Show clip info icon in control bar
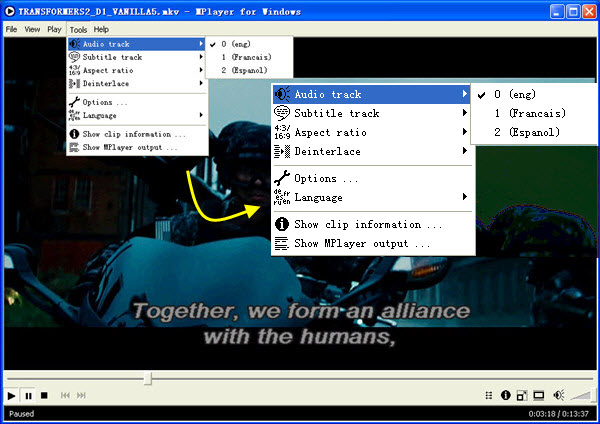Image resolution: width=600 pixels, height=424 pixels. pos(505,395)
